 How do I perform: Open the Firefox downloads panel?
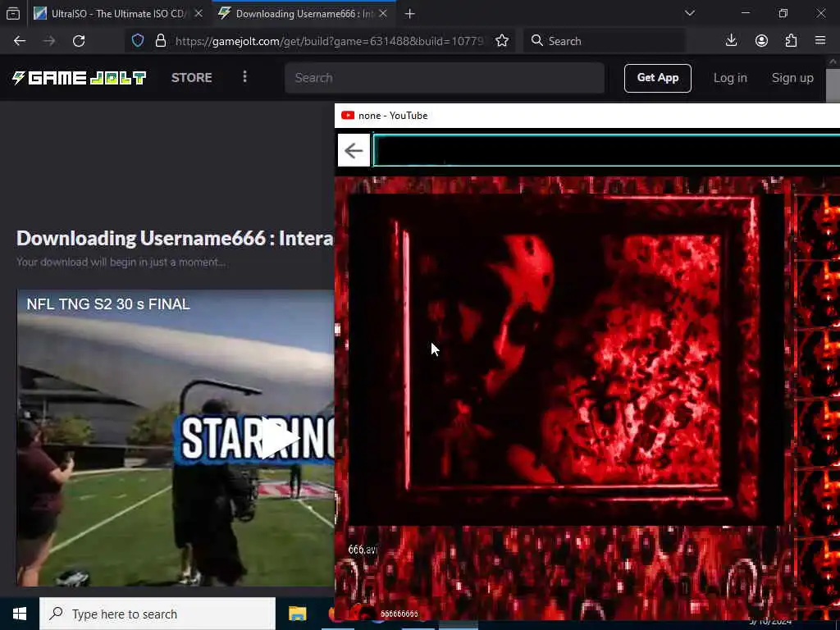[x=731, y=41]
